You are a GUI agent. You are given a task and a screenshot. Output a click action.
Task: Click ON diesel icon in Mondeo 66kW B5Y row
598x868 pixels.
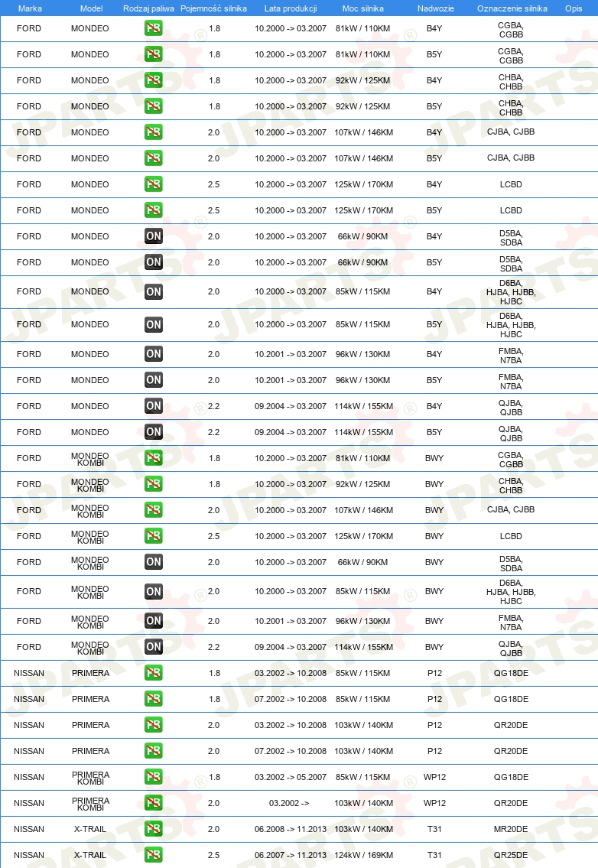tap(154, 262)
